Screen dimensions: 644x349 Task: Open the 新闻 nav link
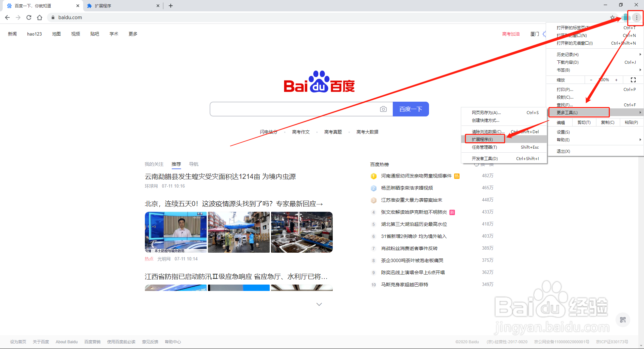[12, 34]
